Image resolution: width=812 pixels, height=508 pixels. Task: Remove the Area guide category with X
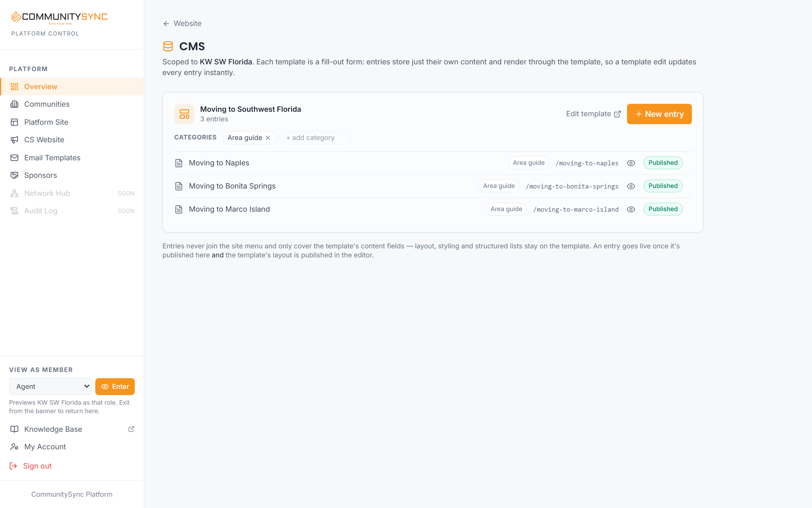coord(268,138)
